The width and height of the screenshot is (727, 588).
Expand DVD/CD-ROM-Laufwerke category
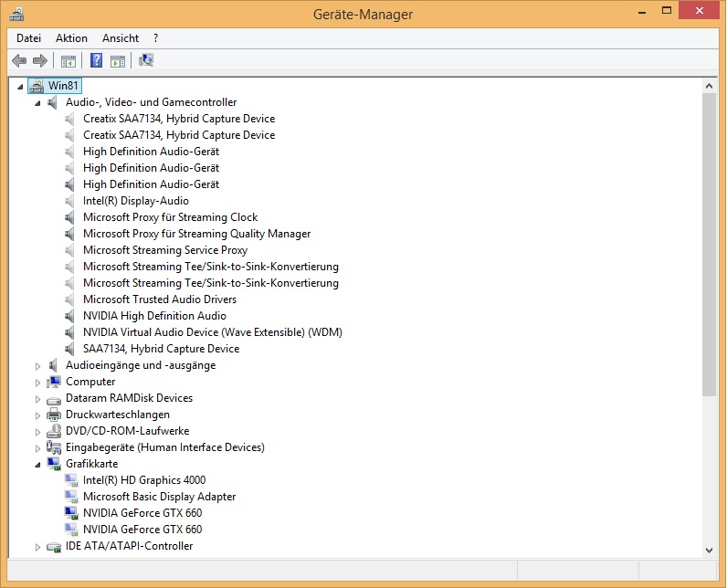point(37,432)
